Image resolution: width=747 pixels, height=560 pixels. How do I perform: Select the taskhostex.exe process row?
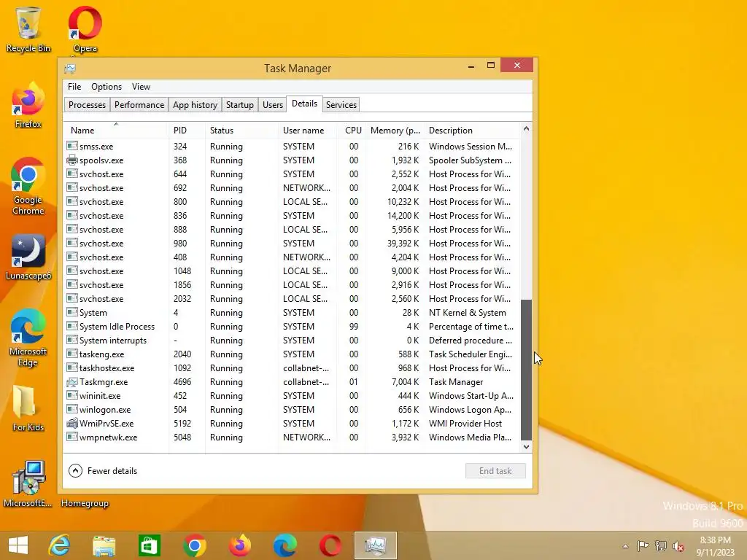point(292,367)
